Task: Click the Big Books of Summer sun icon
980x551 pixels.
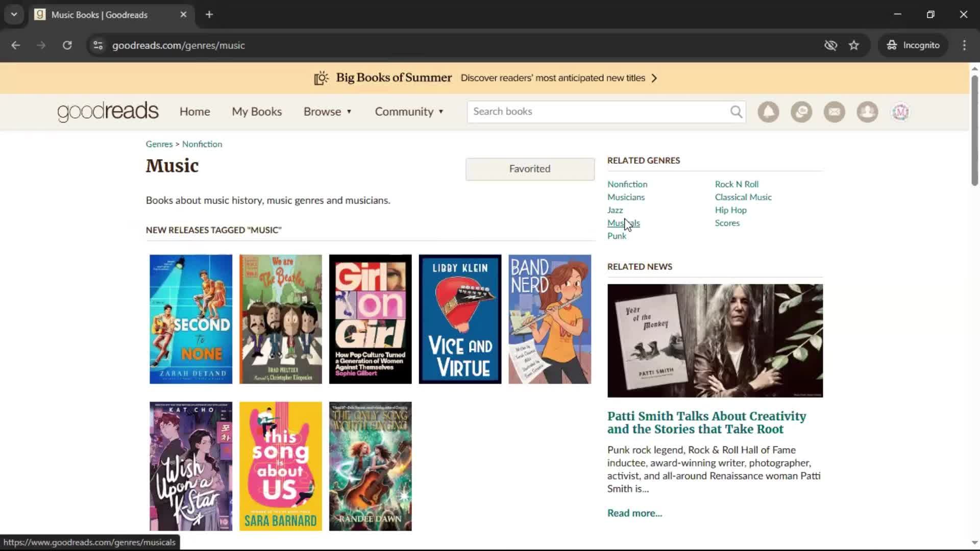Action: point(321,78)
